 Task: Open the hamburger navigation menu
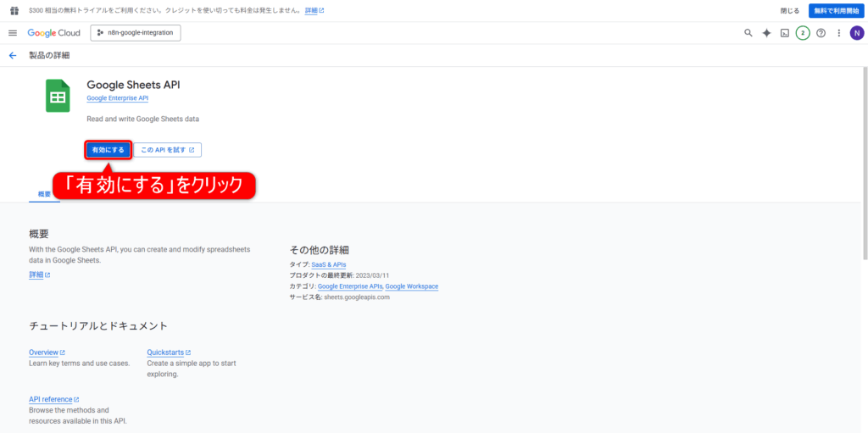[13, 33]
